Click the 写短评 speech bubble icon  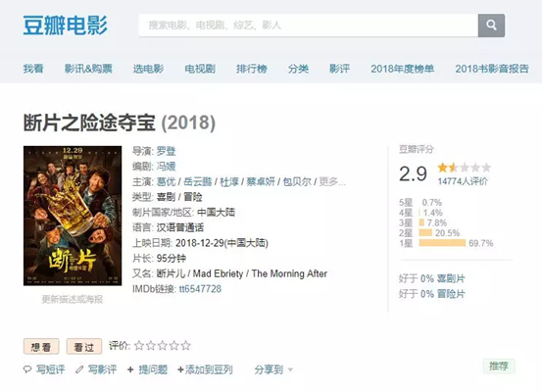[x=27, y=369]
